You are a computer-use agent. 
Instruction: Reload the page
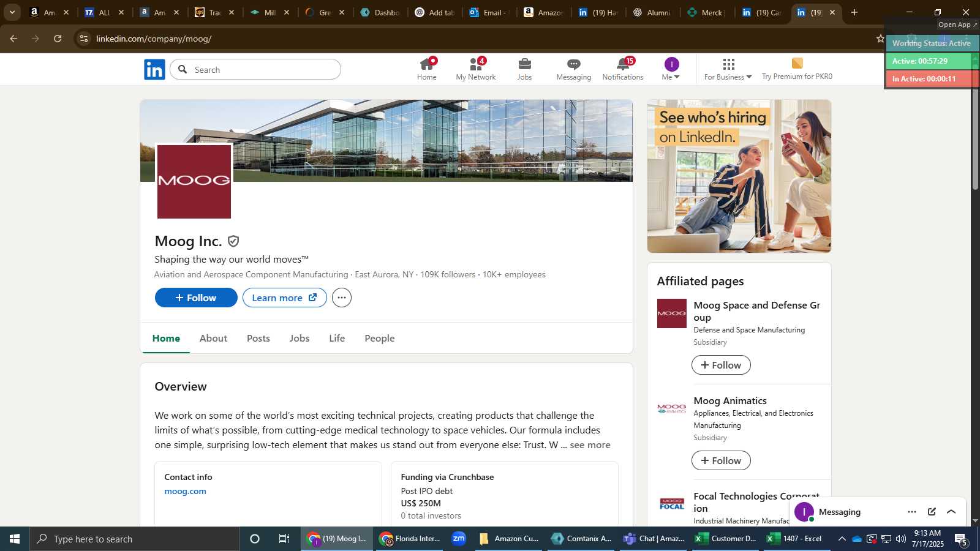coord(58,39)
